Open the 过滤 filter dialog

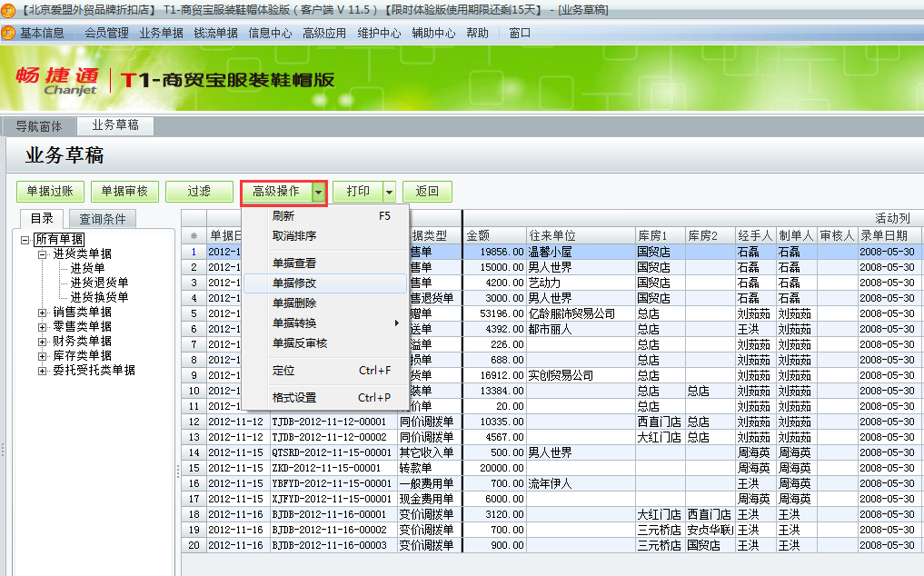click(x=199, y=191)
